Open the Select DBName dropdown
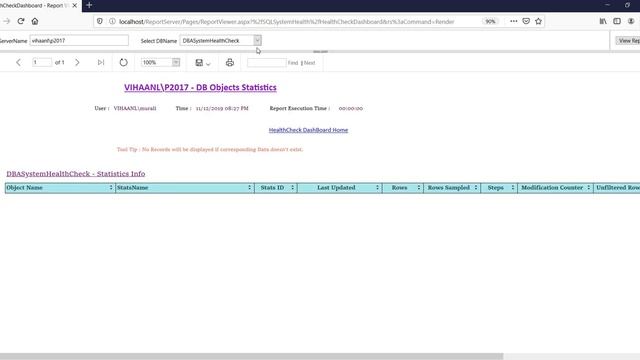640x360 pixels. click(x=257, y=40)
